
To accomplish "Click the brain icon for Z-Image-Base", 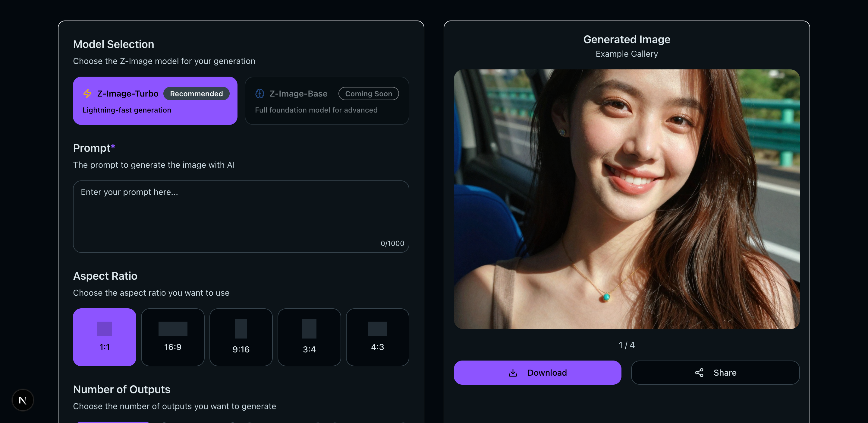I will (x=259, y=94).
